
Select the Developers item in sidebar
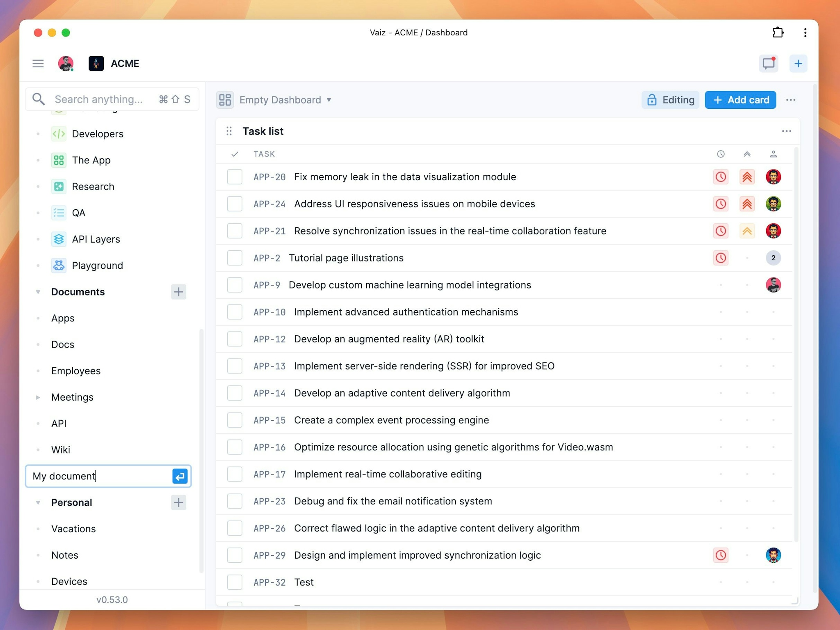coord(98,133)
